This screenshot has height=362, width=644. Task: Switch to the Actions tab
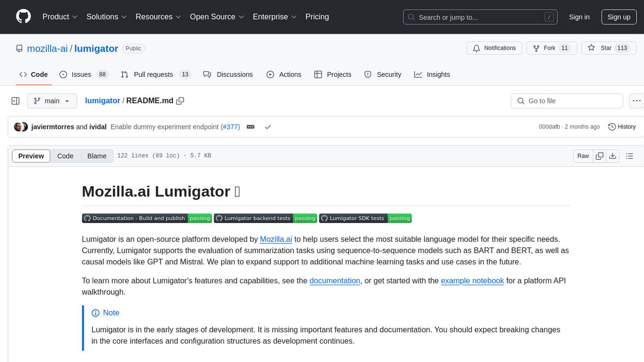[284, 74]
